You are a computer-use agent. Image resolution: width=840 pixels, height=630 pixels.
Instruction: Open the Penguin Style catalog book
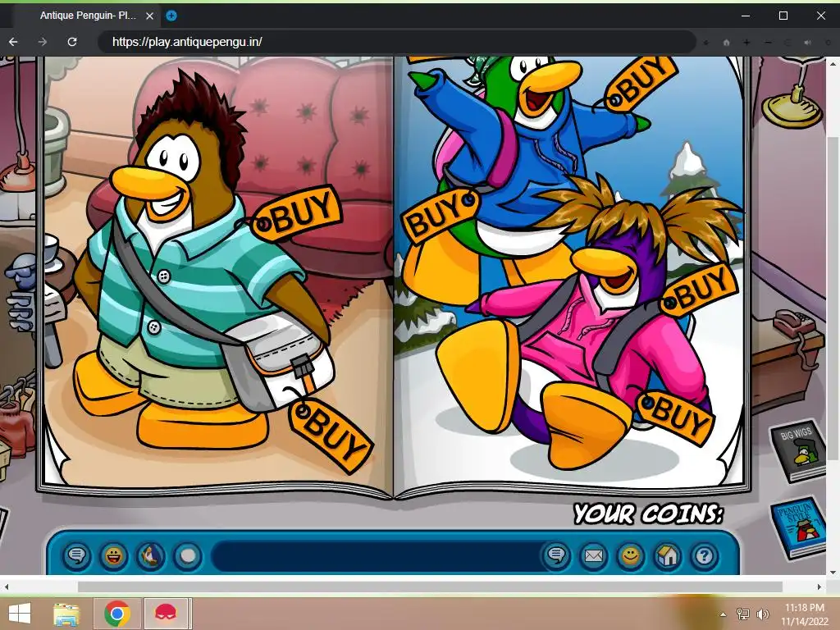click(799, 527)
